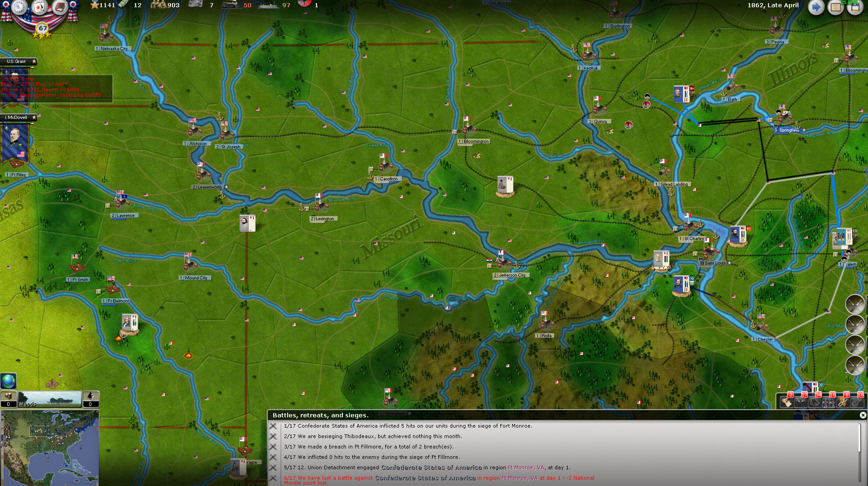868x486 pixels.
Task: Dismiss the 3/17 Ft Fillmore breach message
Action: [273, 447]
